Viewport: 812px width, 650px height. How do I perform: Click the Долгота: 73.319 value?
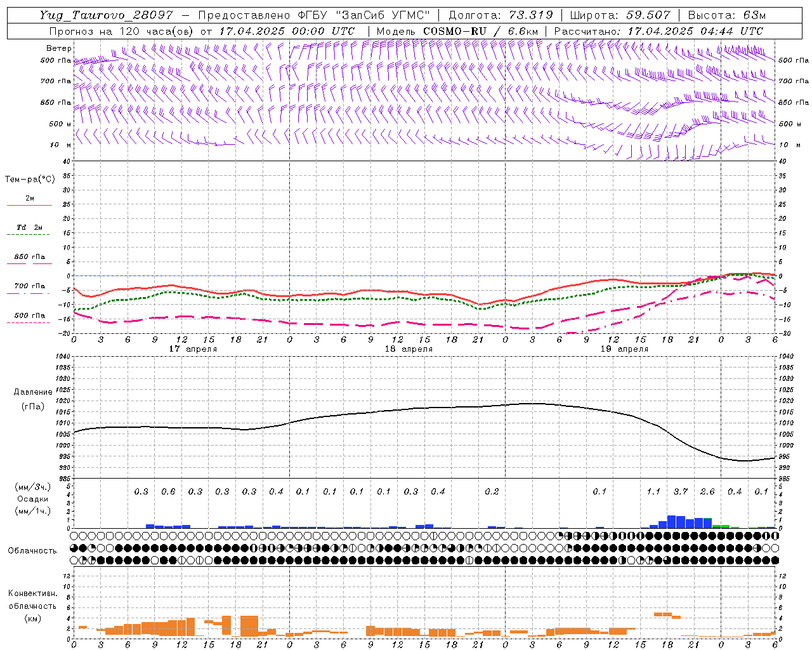pos(501,15)
